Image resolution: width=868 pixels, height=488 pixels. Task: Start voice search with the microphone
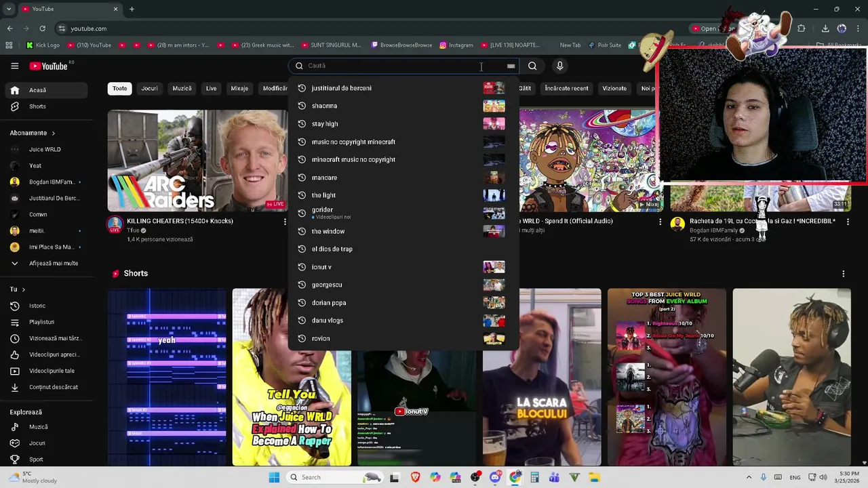(559, 66)
